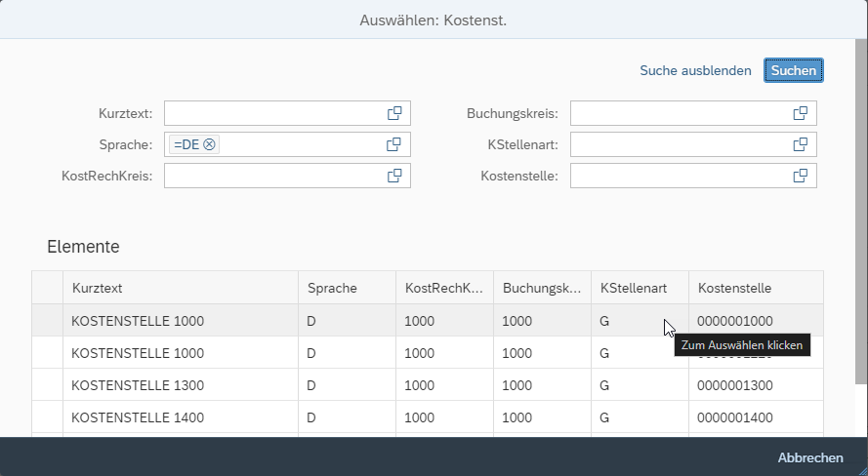
Task: Click the Kostenstelle column header
Action: [756, 288]
